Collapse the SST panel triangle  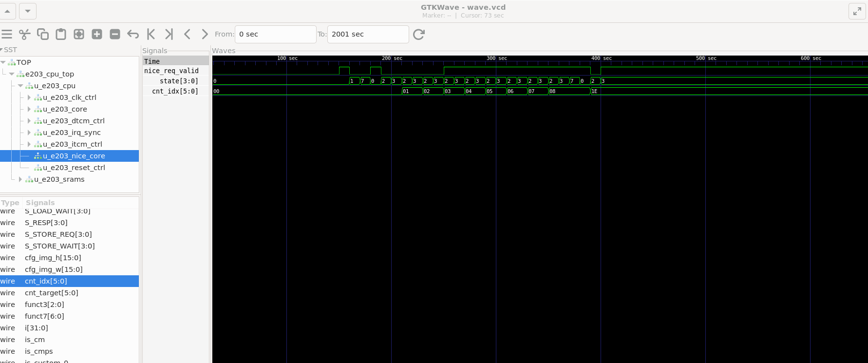click(2, 50)
